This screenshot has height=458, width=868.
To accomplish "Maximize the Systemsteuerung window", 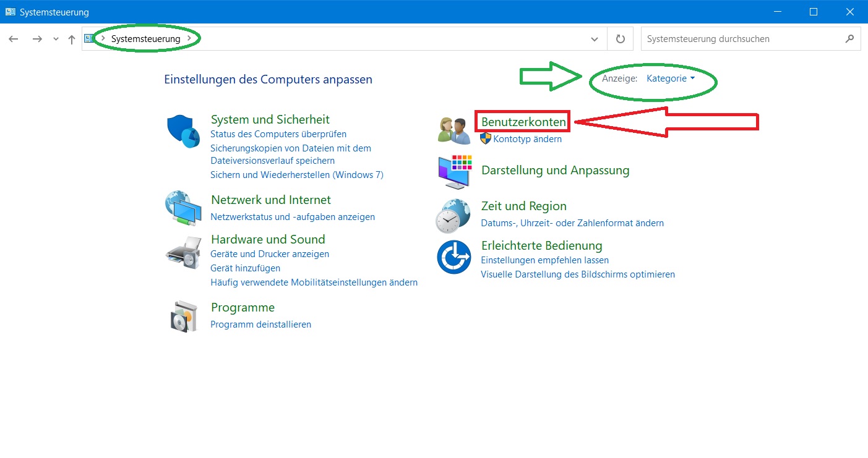I will click(814, 12).
